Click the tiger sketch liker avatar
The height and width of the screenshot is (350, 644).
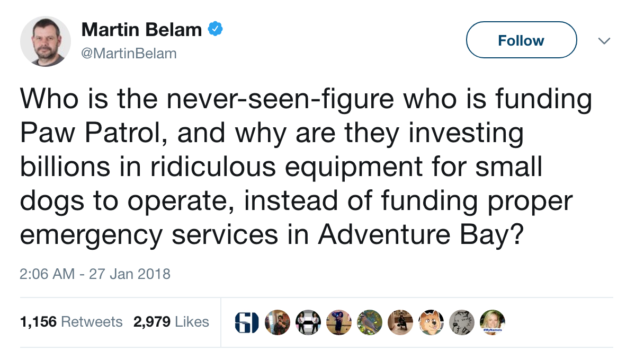click(461, 322)
